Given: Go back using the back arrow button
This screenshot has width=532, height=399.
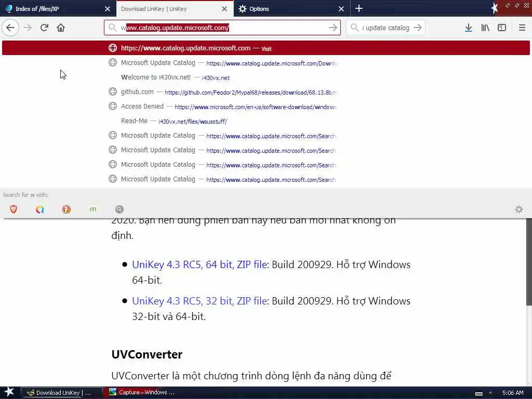Looking at the screenshot, I should point(10,28).
